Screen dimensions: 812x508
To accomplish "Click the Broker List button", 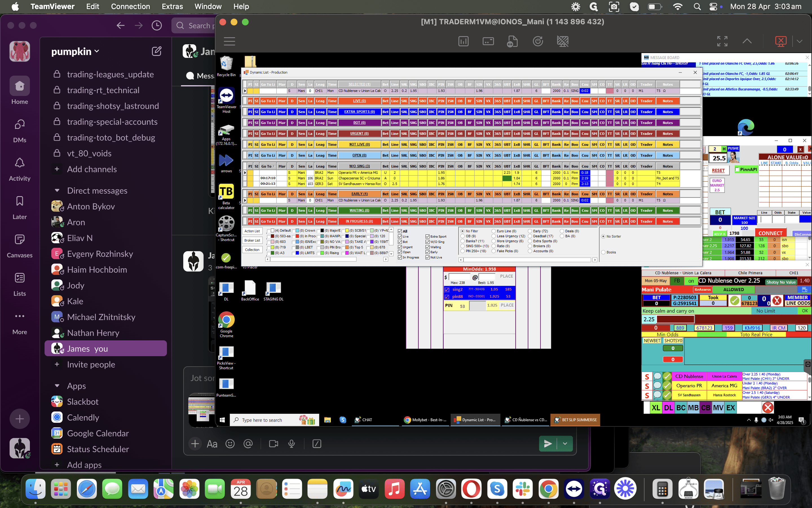I will point(252,240).
